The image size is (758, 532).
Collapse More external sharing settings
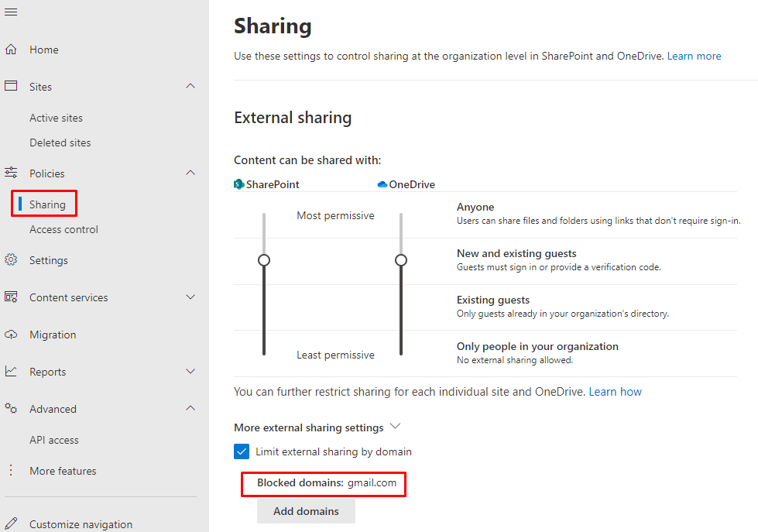396,427
